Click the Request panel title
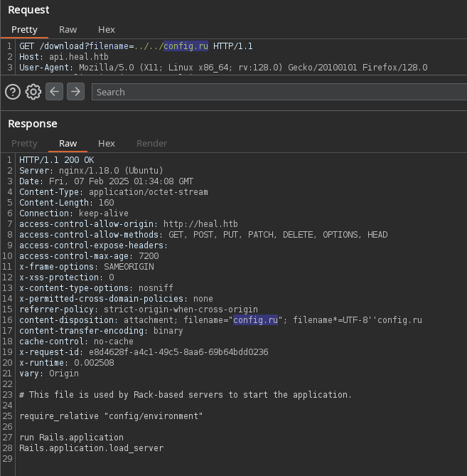This screenshot has height=476, width=467. [x=28, y=10]
